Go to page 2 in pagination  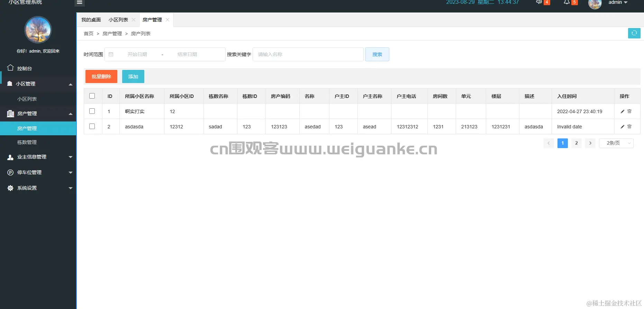[x=577, y=143]
